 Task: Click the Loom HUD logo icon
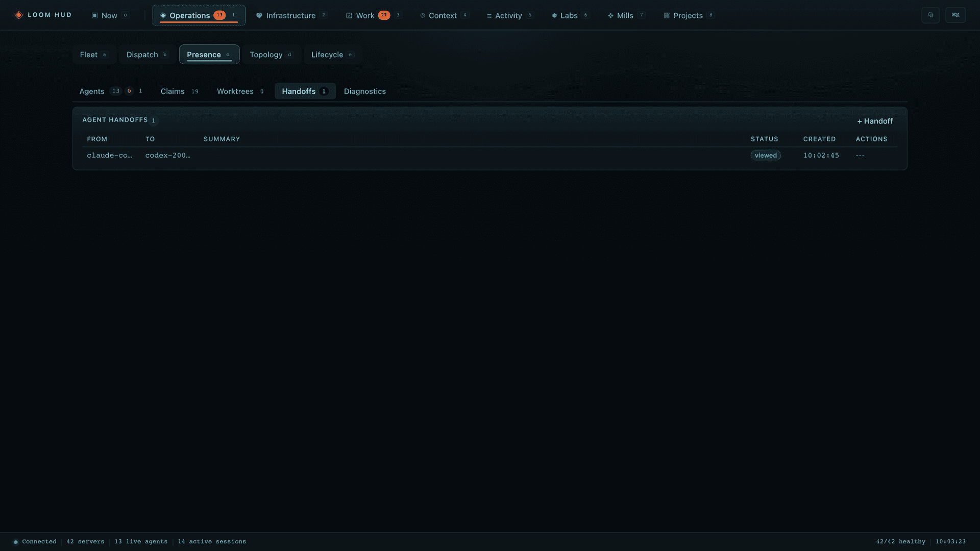tap(18, 15)
